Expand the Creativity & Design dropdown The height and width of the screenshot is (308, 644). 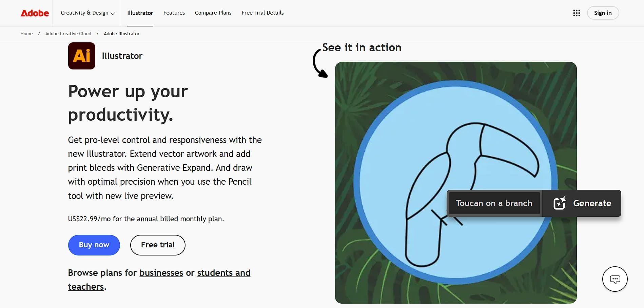87,13
